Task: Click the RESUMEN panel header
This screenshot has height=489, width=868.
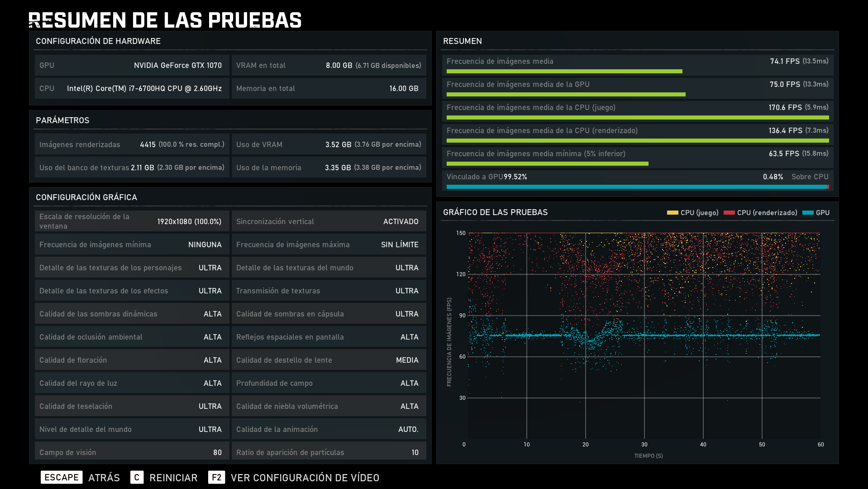Action: (463, 41)
